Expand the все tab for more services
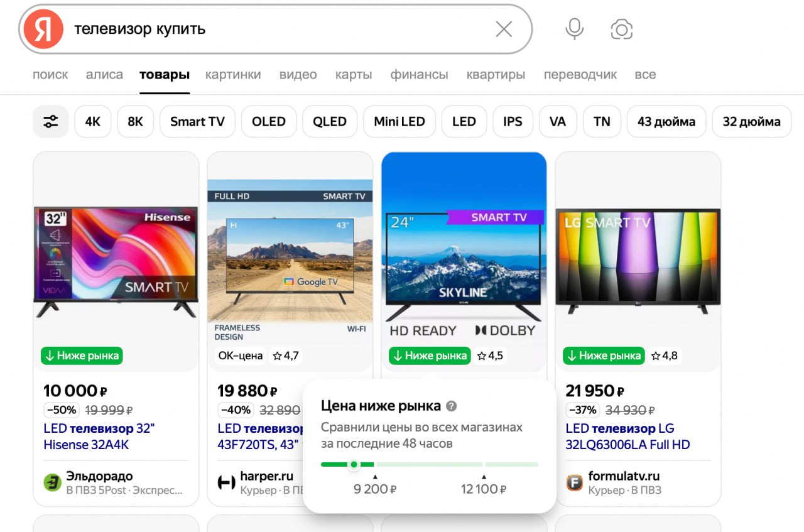The width and height of the screenshot is (804, 532). (644, 75)
